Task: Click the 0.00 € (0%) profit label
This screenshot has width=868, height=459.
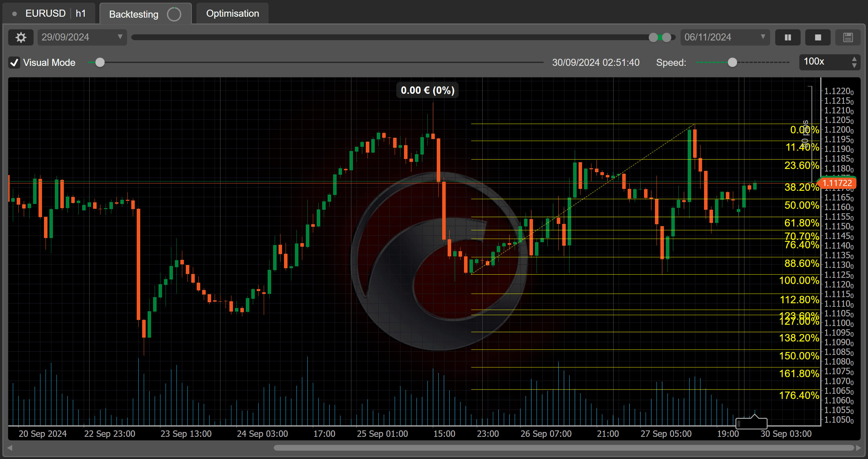Action: pos(428,90)
